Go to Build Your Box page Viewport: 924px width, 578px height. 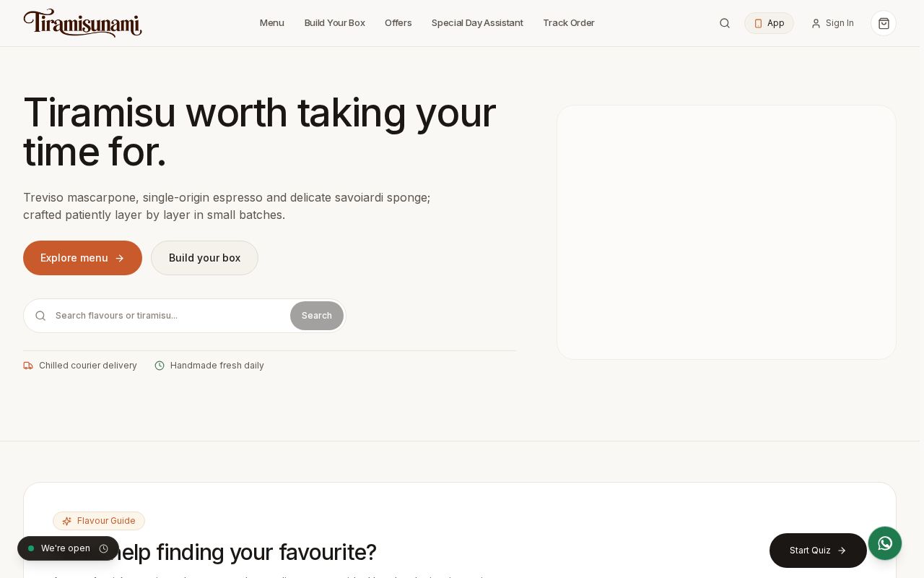click(x=335, y=23)
